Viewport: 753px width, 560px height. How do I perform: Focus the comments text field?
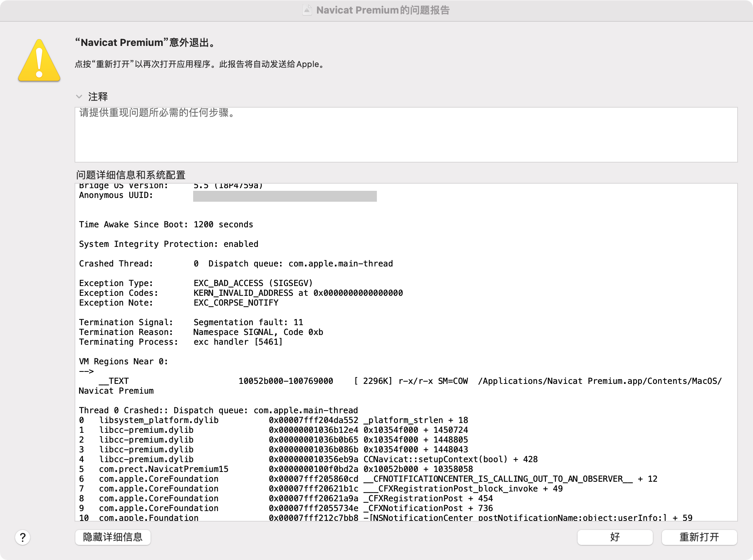click(x=406, y=135)
